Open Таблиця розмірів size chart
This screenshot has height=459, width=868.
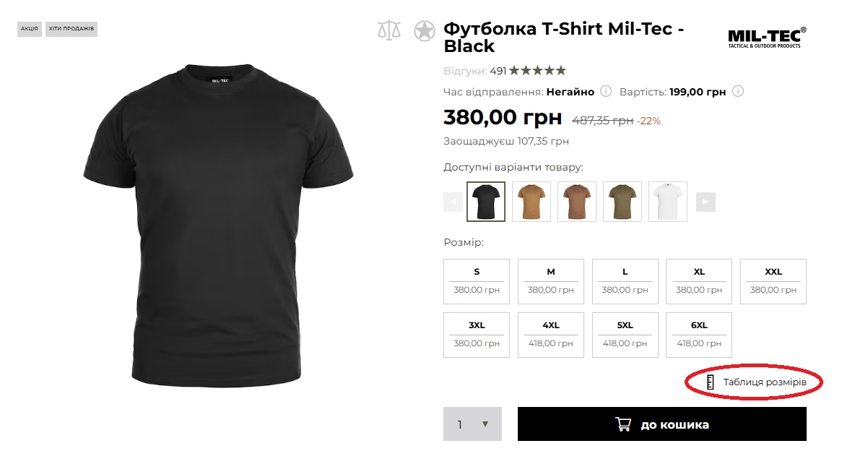[x=764, y=382]
